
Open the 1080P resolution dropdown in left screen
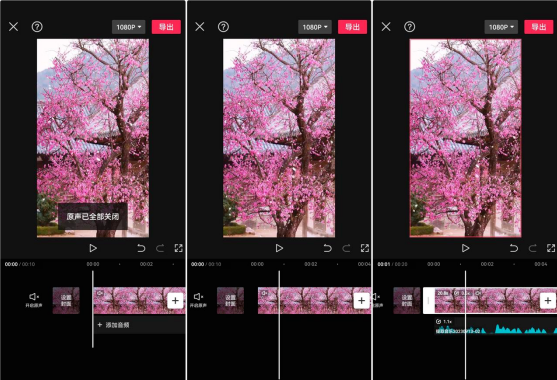tap(129, 27)
